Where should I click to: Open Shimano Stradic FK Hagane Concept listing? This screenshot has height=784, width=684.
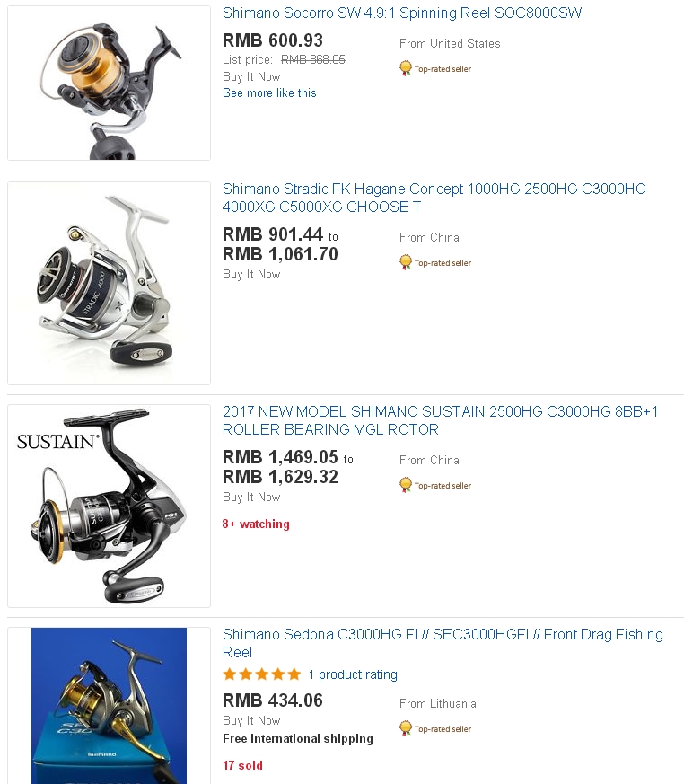click(x=434, y=198)
